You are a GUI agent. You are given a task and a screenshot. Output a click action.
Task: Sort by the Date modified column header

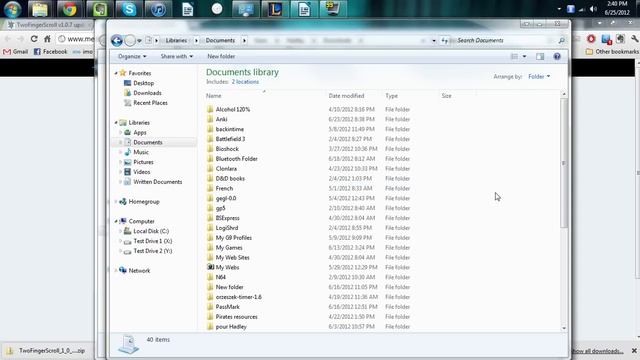[346, 96]
